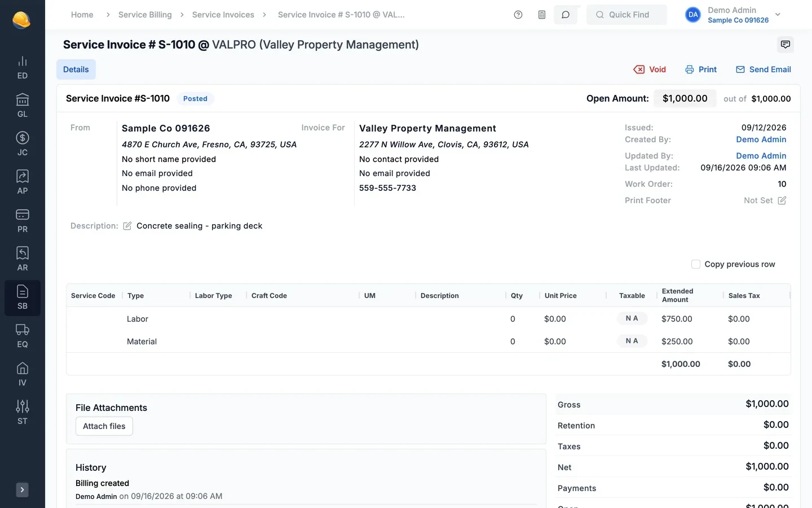Open the EQ equipment module
Viewport: 812px width, 508px height.
[x=23, y=336]
